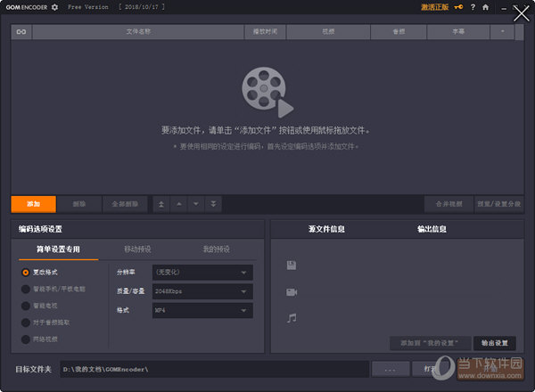
Task: Browse target folder with the ... button
Action: 391,370
